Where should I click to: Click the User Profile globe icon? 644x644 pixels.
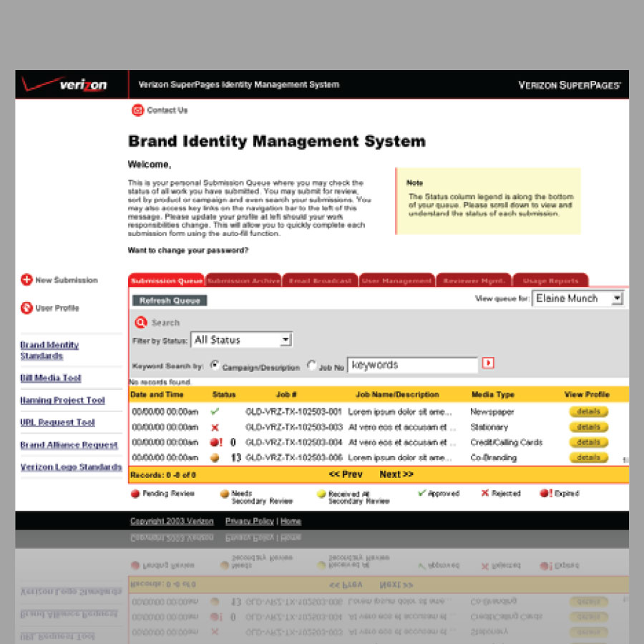coord(26,308)
